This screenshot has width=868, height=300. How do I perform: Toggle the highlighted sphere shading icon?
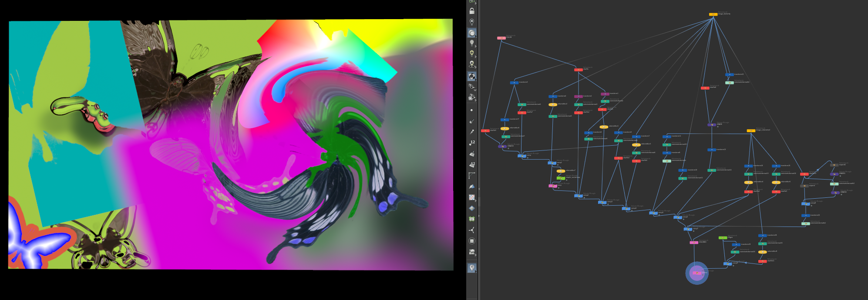tap(471, 33)
